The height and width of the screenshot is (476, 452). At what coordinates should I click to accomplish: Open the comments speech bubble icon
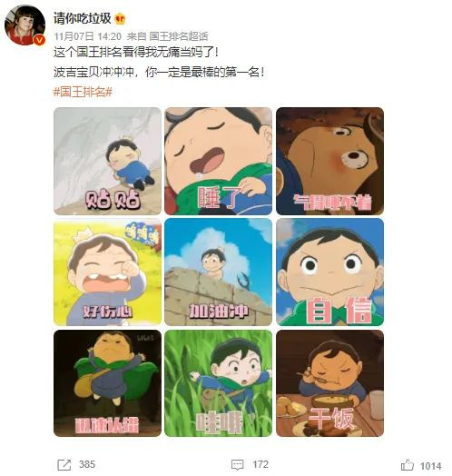(237, 465)
